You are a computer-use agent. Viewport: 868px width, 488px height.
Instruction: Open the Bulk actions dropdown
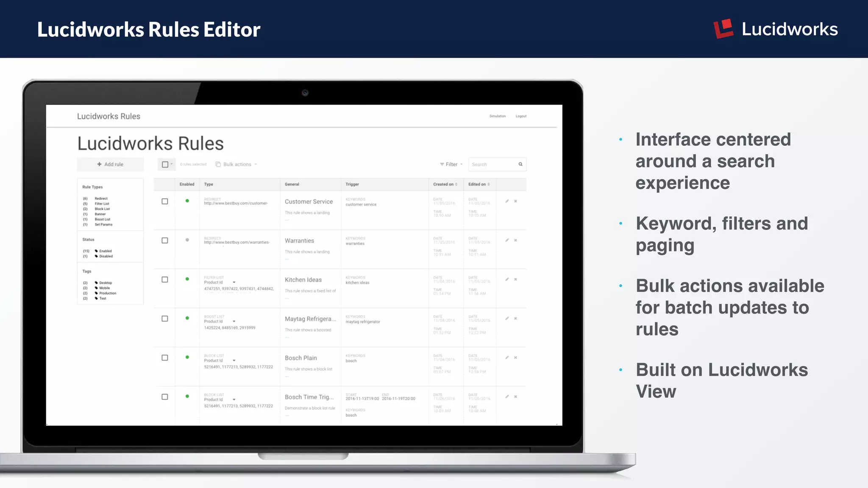(236, 164)
